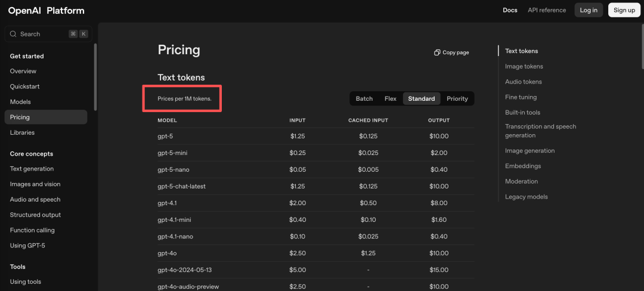Open the Docs navigation item
This screenshot has height=291, width=644.
click(510, 10)
